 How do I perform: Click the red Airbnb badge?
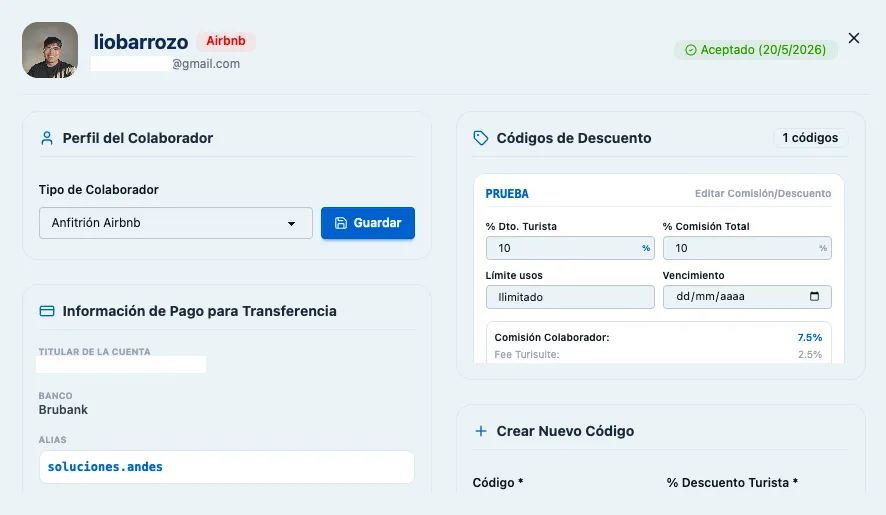click(x=225, y=41)
